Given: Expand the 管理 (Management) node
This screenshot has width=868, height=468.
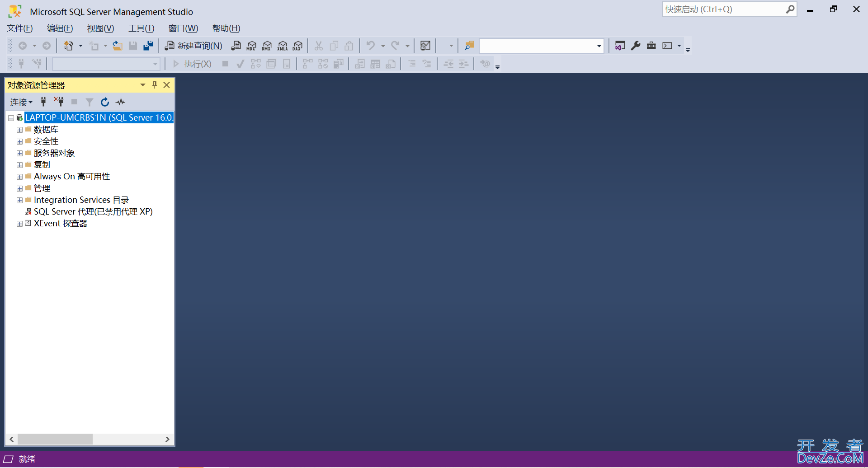Looking at the screenshot, I should click(x=19, y=188).
